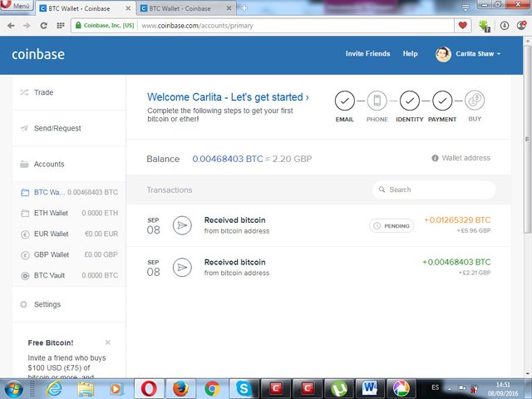Open the Opera Menu button

(17, 6)
